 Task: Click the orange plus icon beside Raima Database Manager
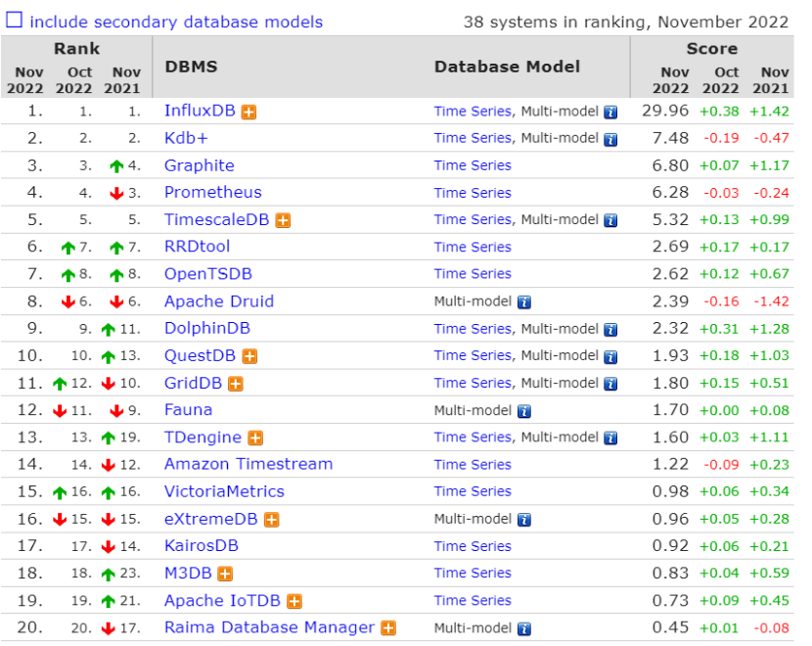click(x=388, y=628)
